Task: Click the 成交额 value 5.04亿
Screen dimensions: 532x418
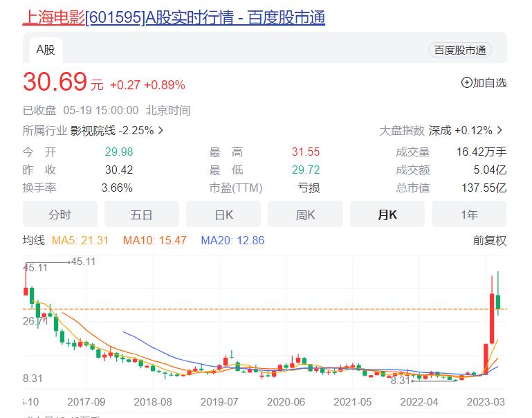Action: click(490, 170)
